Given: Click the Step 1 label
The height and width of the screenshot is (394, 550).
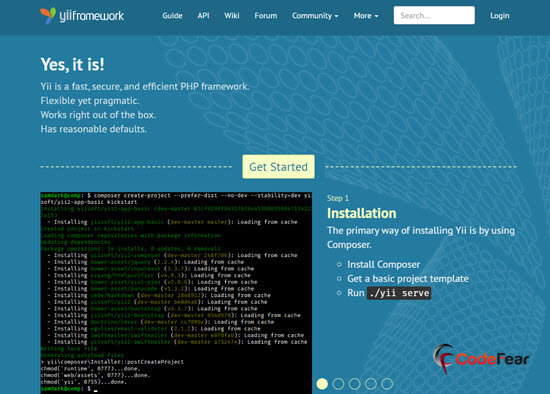Looking at the screenshot, I should [x=338, y=198].
